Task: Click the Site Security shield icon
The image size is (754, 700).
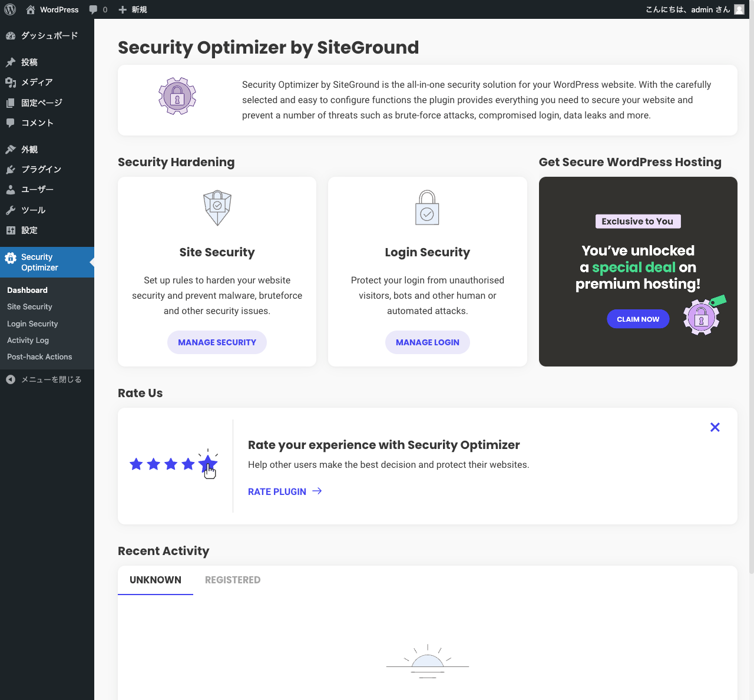Action: pyautogui.click(x=217, y=208)
